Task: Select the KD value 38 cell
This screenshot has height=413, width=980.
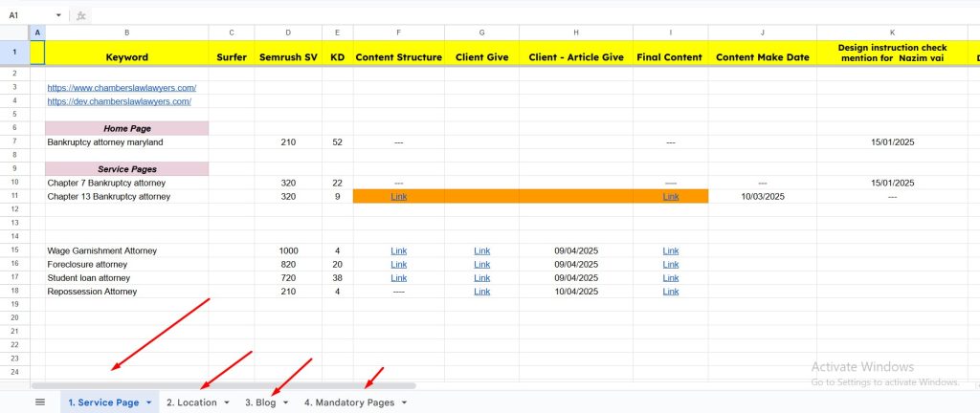Action: click(338, 277)
